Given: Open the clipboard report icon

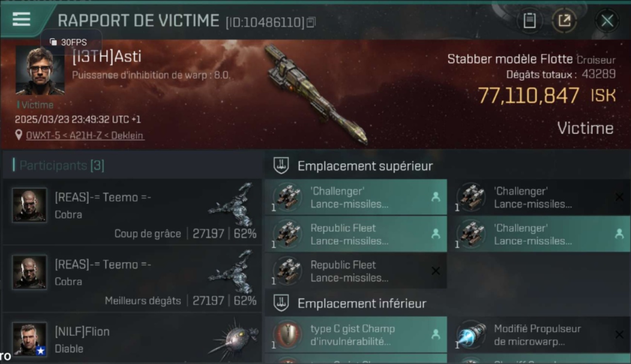Looking at the screenshot, I should [x=530, y=20].
